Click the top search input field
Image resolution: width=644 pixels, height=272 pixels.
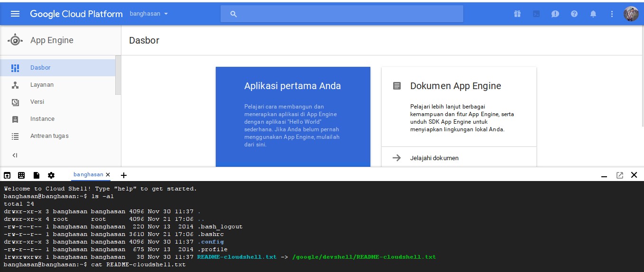click(341, 14)
